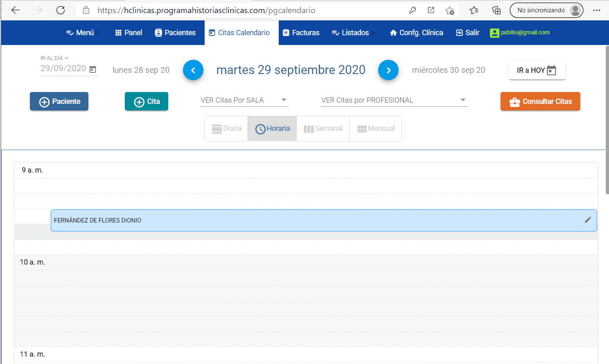Viewport: 609px width, 364px height.
Task: Switch to the Diaria view
Action: tap(226, 128)
